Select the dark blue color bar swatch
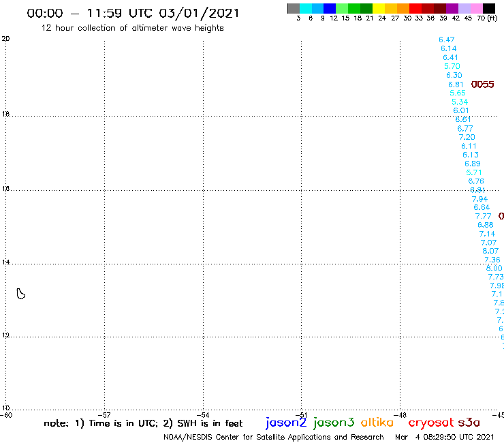The image size is (504, 443). coord(330,8)
